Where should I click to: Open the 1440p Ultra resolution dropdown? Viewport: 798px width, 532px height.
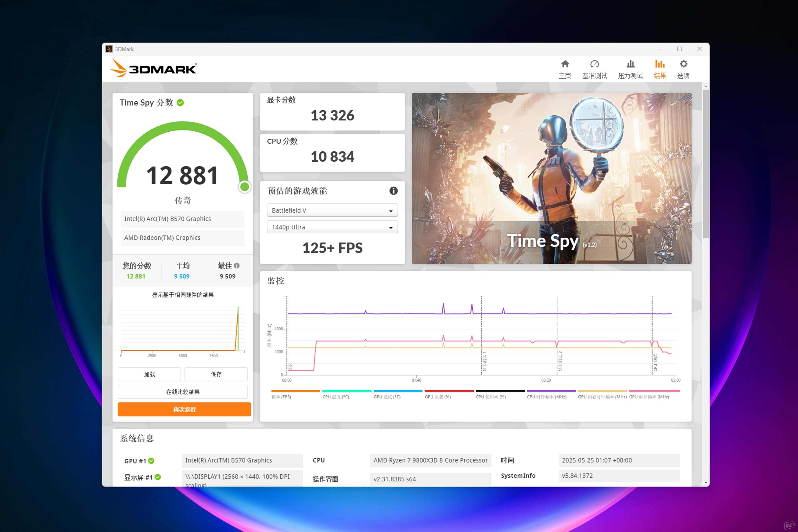pyautogui.click(x=332, y=227)
